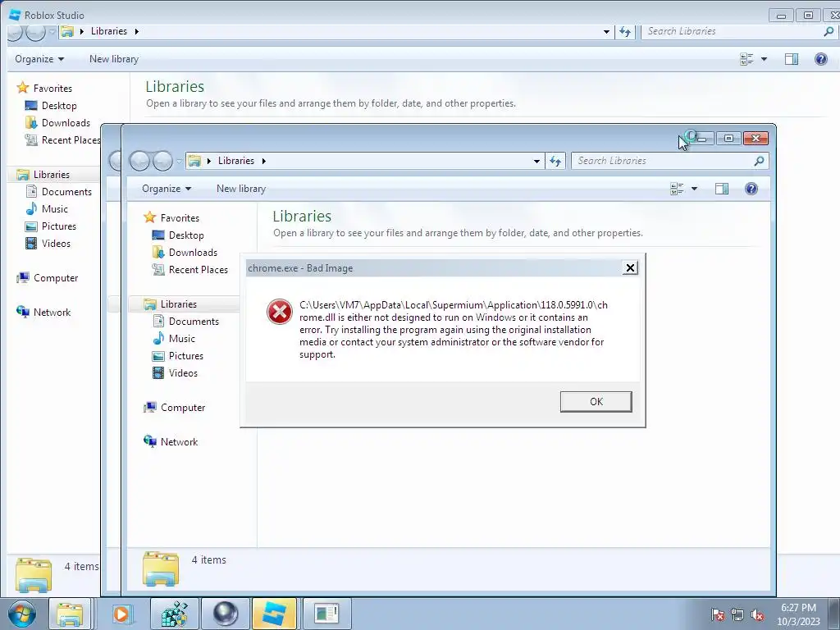Expand arrow after Libraries breadcrumb, back window
The image size is (840, 630).
pos(137,31)
